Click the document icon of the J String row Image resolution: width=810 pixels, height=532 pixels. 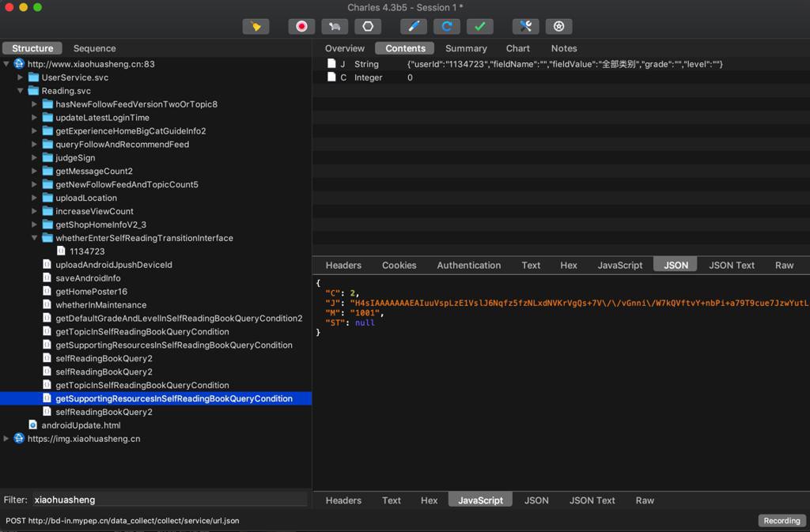331,63
